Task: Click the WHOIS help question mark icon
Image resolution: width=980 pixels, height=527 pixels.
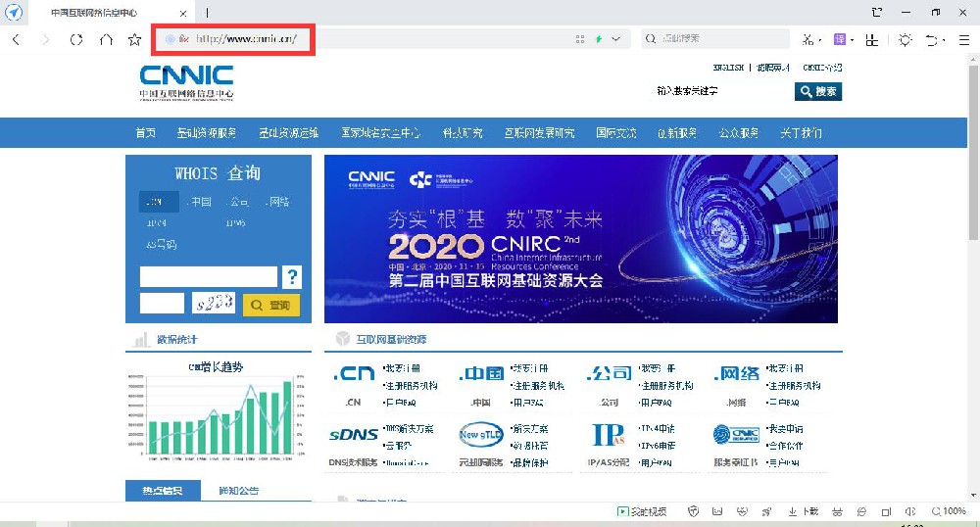Action: [x=291, y=276]
